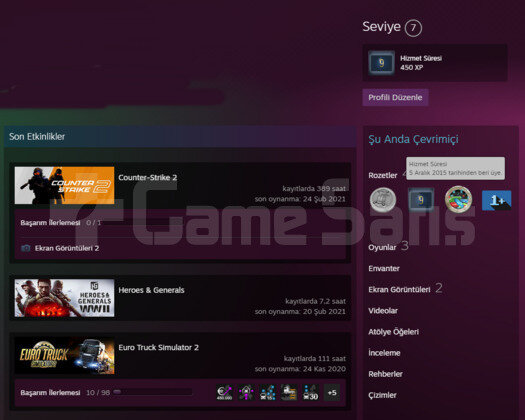Open the Rozetler section link
Viewport: 525px width, 420px height.
[383, 175]
